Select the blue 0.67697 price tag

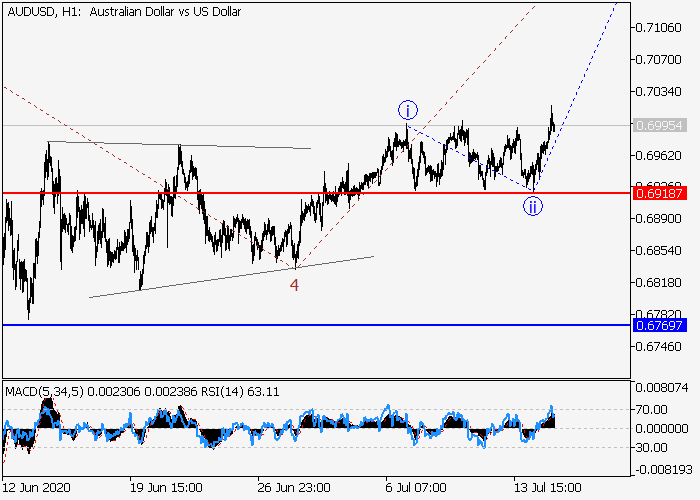[658, 325]
